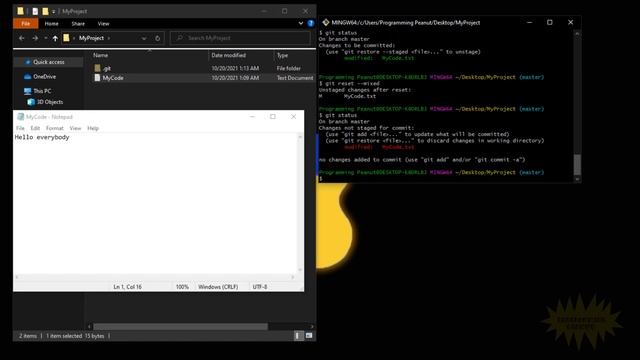This screenshot has height=360, width=640.
Task: Click the Ln 1, Col 16 status entry
Action: (x=127, y=287)
